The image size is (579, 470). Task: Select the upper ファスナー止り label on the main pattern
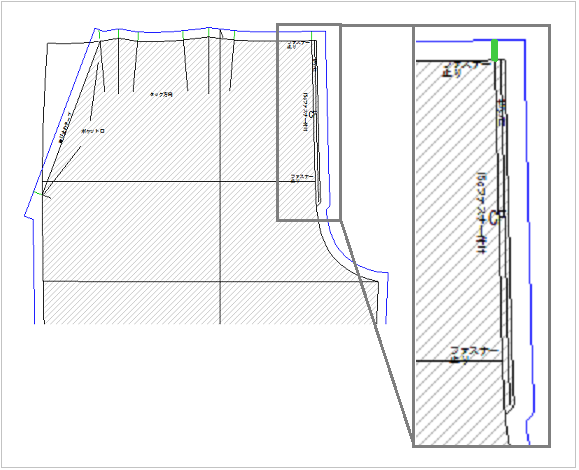point(298,45)
